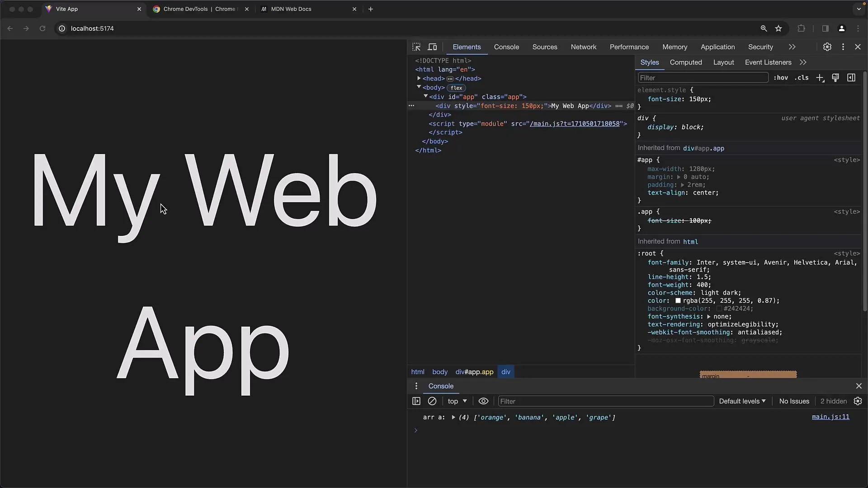Screen dimensions: 868x488
Task: Toggle .cls element classes panel
Action: point(802,78)
